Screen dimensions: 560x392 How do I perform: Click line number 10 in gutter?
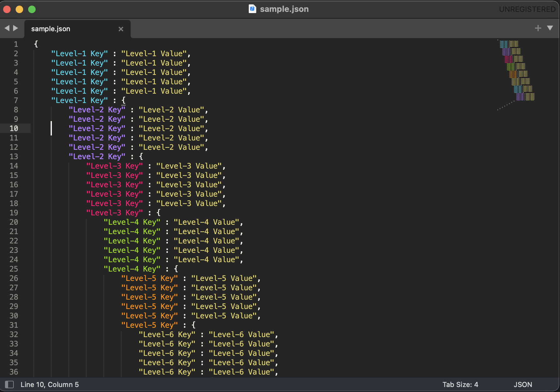point(14,129)
